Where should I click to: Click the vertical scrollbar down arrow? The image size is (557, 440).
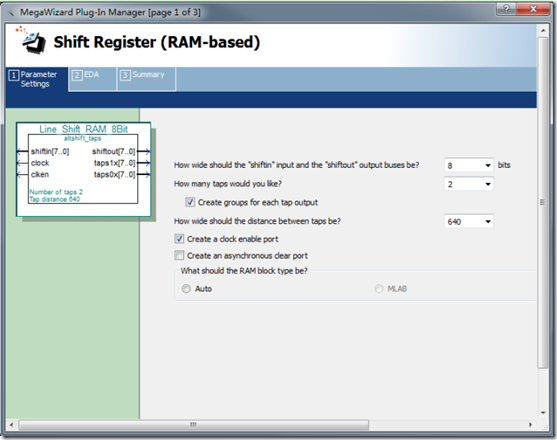(x=543, y=413)
